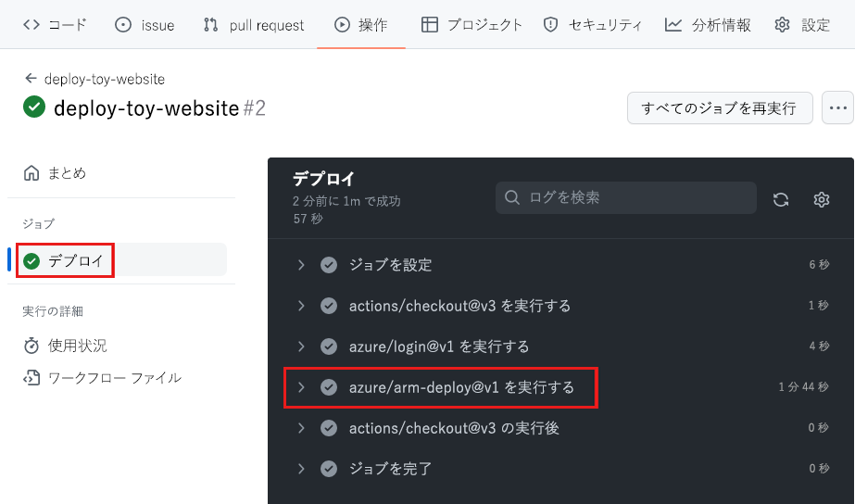The width and height of the screenshot is (855, 504).
Task: Open the three-dots more options menu
Action: pyautogui.click(x=837, y=108)
